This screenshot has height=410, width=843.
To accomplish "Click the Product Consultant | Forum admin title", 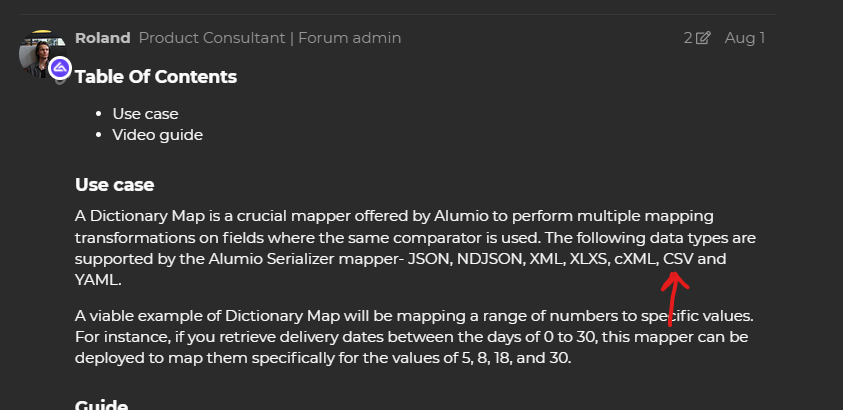I will click(270, 38).
